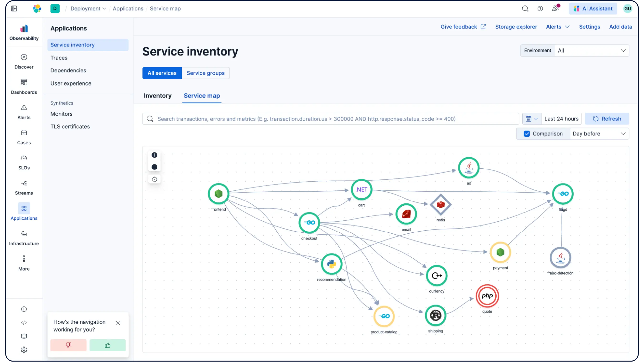Click the Refresh button
The height and width of the screenshot is (362, 644).
[x=607, y=119]
